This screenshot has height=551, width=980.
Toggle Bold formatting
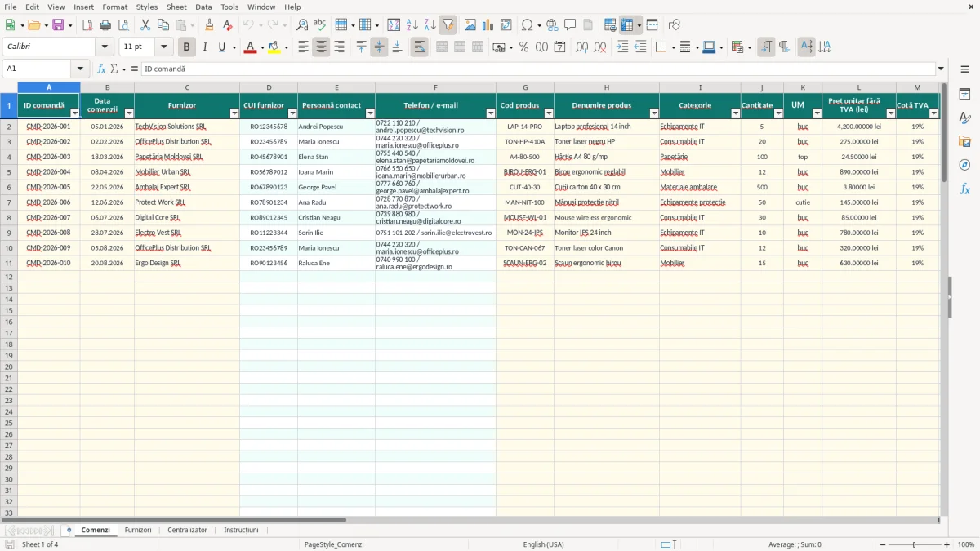tap(186, 47)
